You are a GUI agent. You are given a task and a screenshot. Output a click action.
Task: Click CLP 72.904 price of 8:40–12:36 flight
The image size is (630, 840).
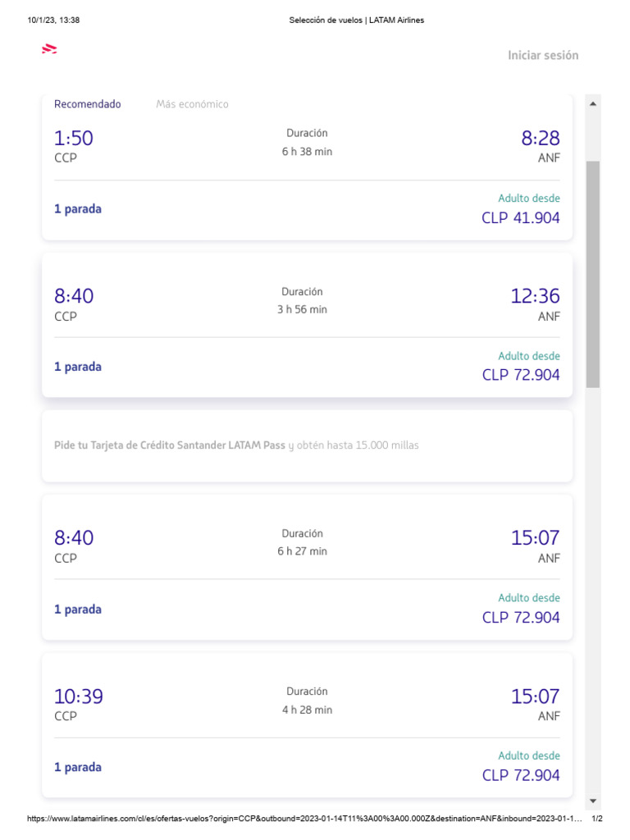[x=520, y=374]
